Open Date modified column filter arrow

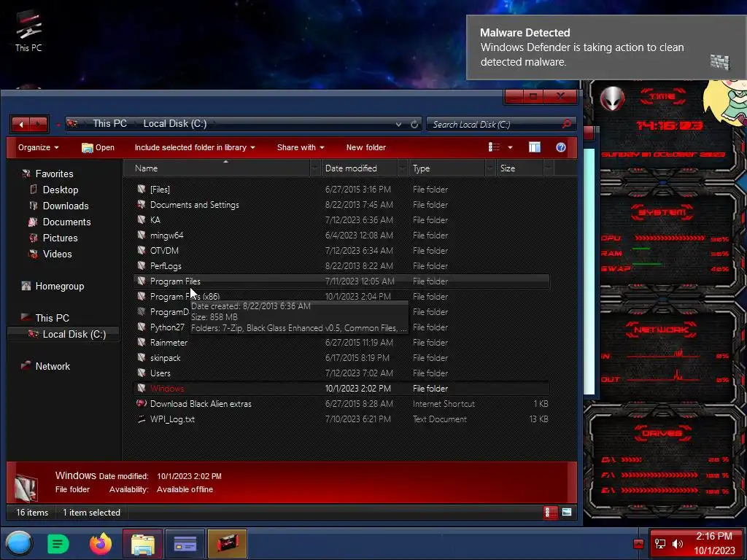click(x=403, y=168)
